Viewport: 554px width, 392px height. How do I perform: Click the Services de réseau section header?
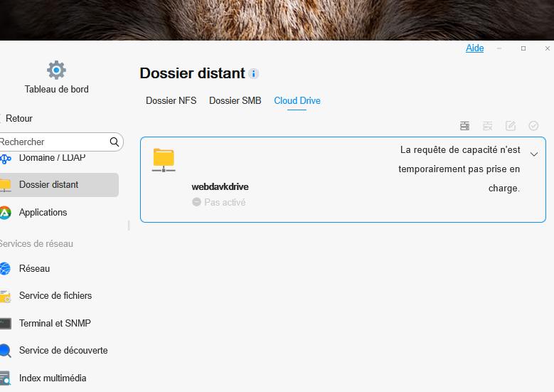pyautogui.click(x=36, y=243)
